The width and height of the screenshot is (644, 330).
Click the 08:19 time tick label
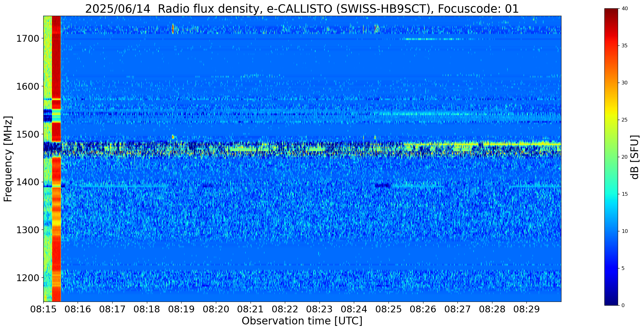click(x=181, y=309)
